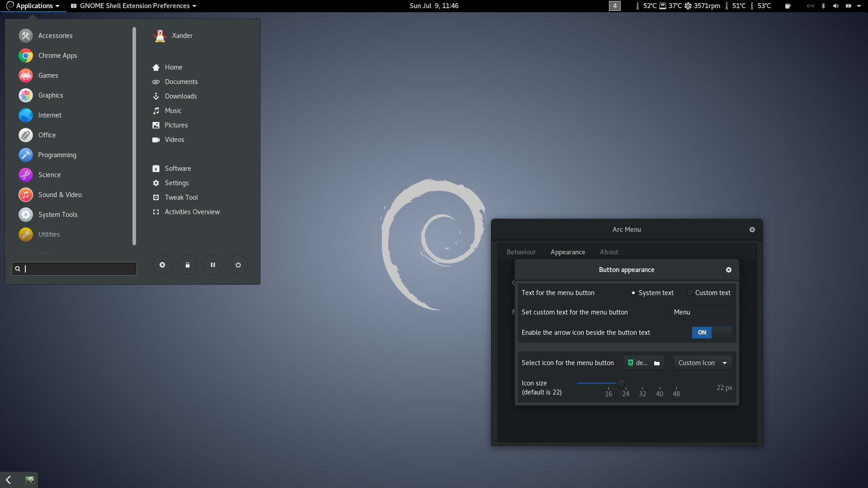The height and width of the screenshot is (488, 868).
Task: Select the System text radio button
Action: coord(633,293)
